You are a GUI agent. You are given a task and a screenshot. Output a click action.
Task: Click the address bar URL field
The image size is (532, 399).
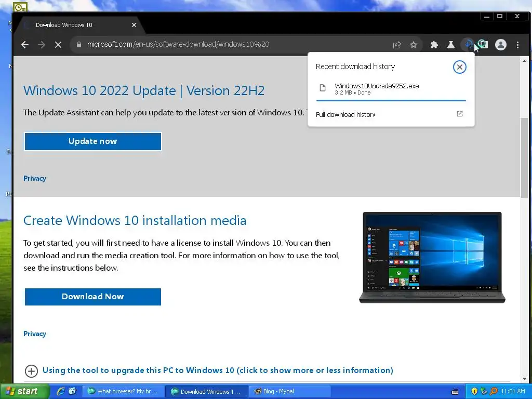tap(234, 45)
